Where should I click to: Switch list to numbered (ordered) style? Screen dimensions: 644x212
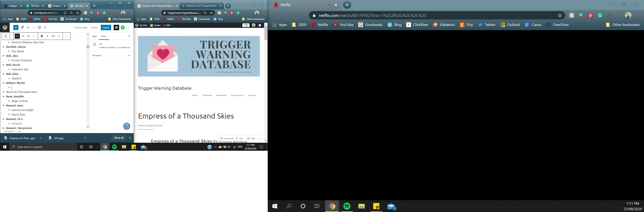[x=23, y=36]
